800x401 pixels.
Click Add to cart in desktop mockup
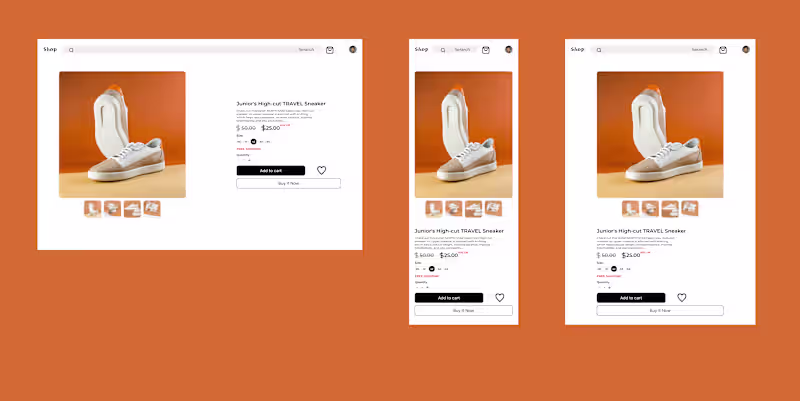(271, 170)
